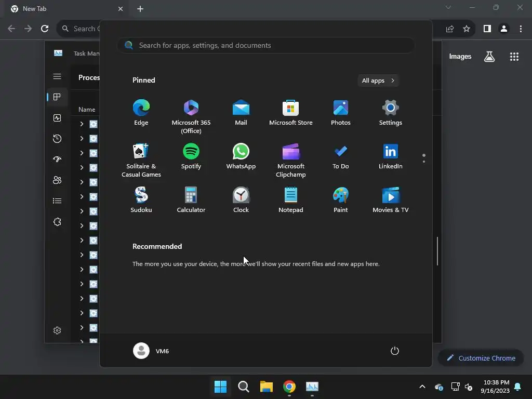Show All apps list
Image resolution: width=532 pixels, height=399 pixels.
click(378, 81)
